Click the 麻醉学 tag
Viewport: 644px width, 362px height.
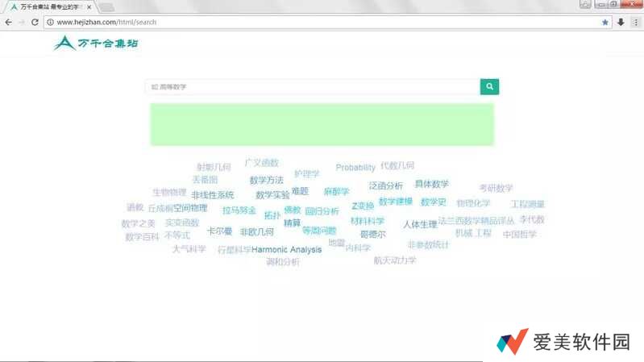click(x=336, y=191)
